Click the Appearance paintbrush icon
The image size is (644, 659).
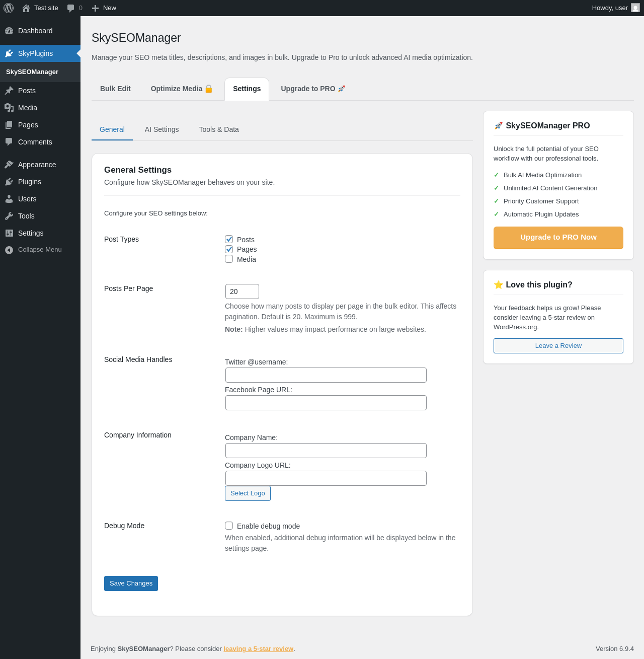[9, 165]
